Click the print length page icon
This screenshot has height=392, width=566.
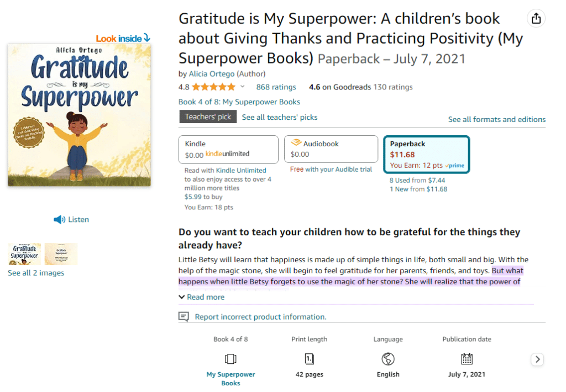pos(310,359)
